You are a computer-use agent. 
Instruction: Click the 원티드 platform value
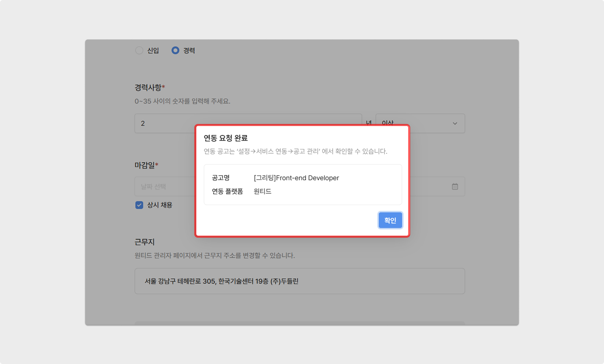click(262, 191)
